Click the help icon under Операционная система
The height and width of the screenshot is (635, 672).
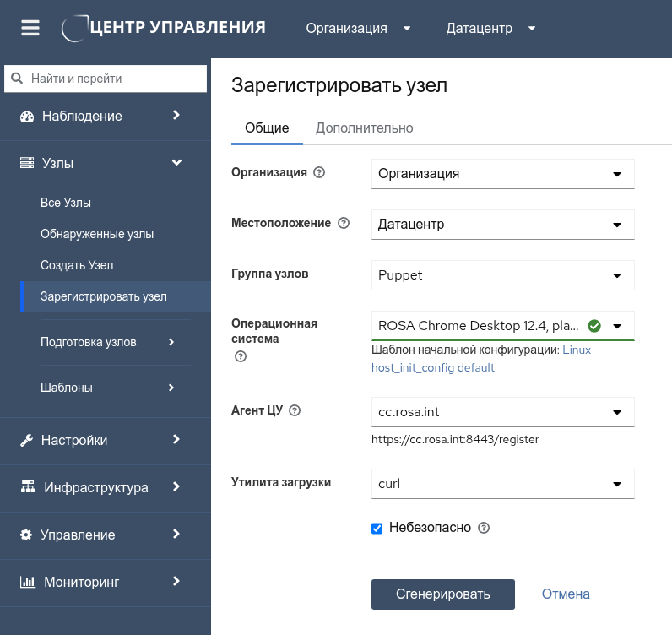[x=240, y=356]
